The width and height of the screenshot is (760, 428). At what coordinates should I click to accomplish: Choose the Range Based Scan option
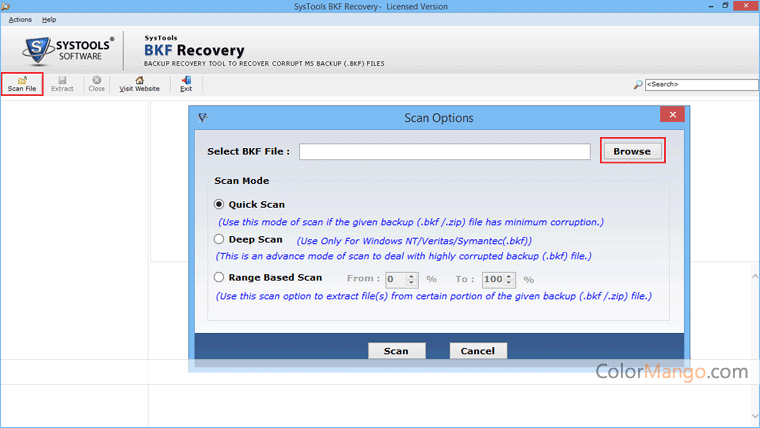[219, 278]
